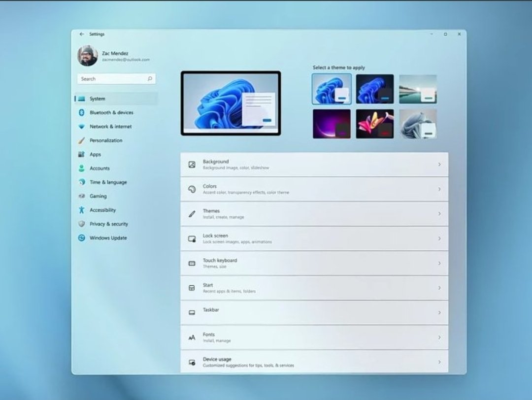The width and height of the screenshot is (532, 400).
Task: Click the Personalization paintbrush icon
Action: [81, 140]
